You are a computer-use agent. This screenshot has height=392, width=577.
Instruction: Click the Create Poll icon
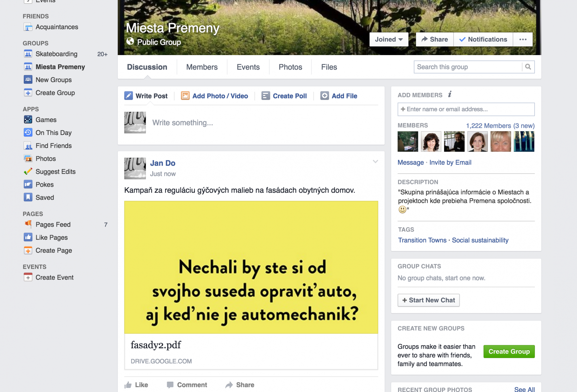[265, 96]
